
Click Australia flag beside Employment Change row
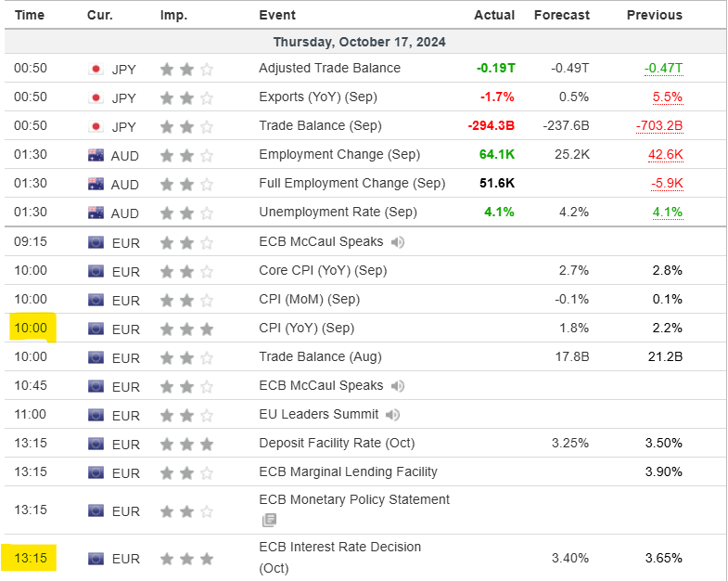click(x=96, y=155)
